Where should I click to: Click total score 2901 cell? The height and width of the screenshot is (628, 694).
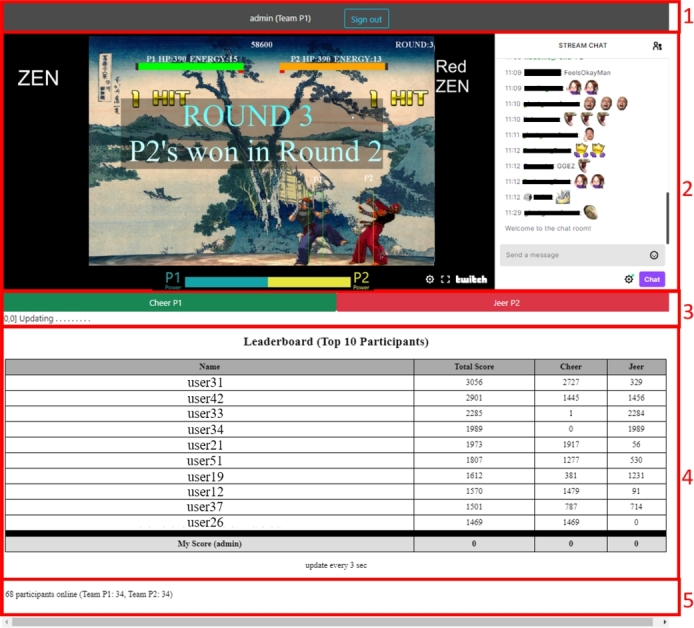pos(474,398)
